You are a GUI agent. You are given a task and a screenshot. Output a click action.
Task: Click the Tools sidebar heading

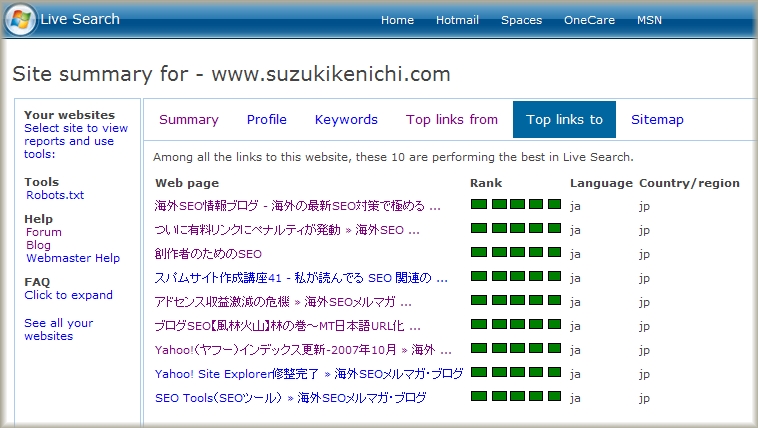pos(42,182)
